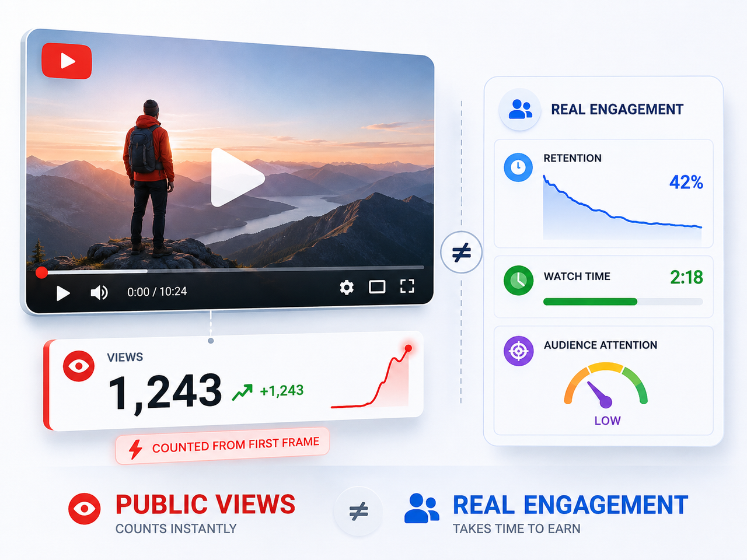Click the Counted From First Frame badge
This screenshot has width=747, height=560.
tap(222, 446)
